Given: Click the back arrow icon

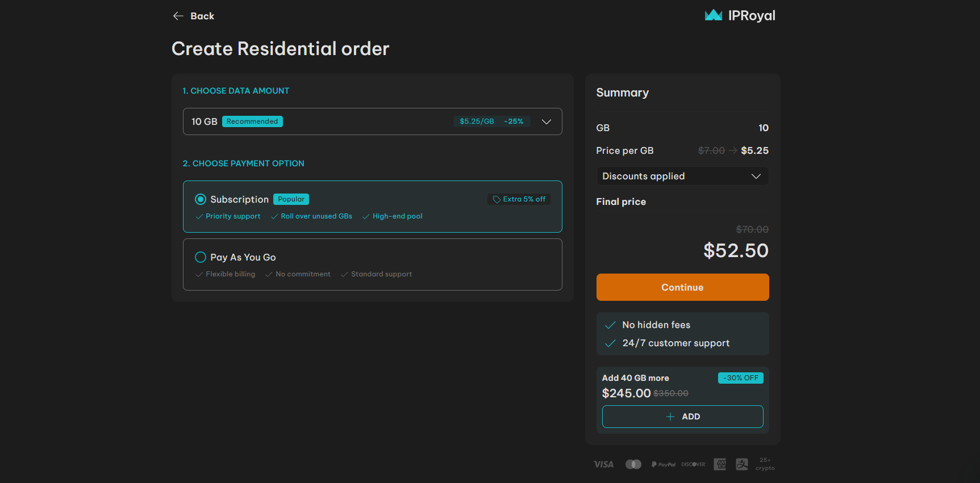Looking at the screenshot, I should tap(178, 16).
